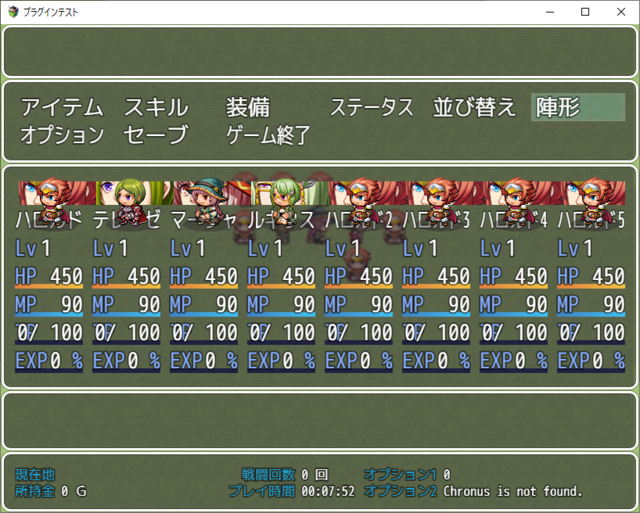Click ハロルド3's Lv 1 text
This screenshot has width=640, height=513.
420,249
